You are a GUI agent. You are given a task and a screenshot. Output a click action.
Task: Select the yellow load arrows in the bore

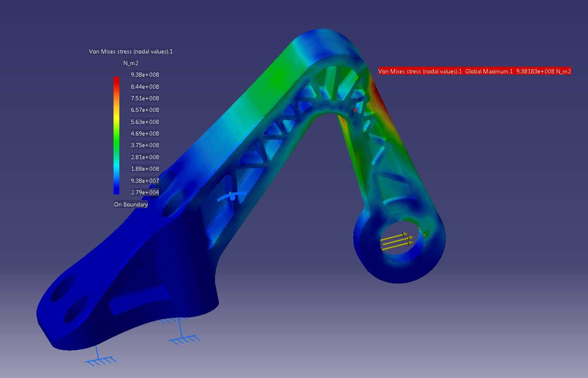[397, 241]
